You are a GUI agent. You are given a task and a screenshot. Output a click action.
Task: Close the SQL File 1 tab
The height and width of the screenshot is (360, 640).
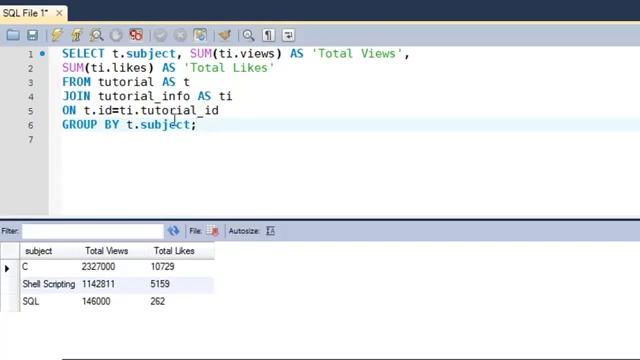point(59,13)
